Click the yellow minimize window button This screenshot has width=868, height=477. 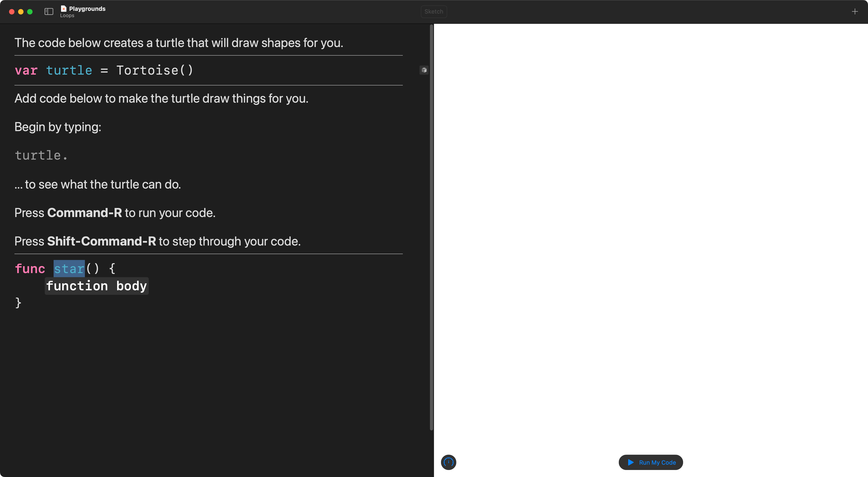pos(21,12)
